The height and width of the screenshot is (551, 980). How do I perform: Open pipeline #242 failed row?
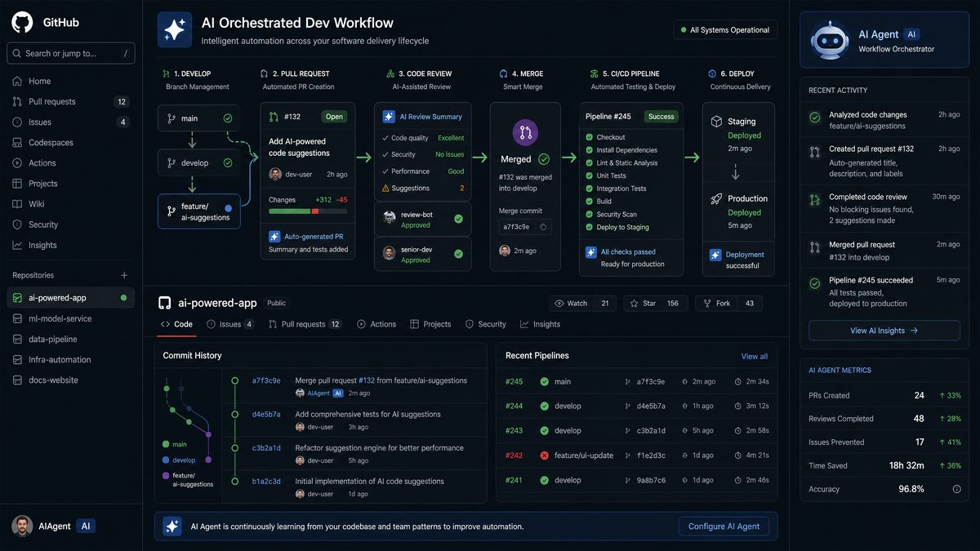[637, 455]
